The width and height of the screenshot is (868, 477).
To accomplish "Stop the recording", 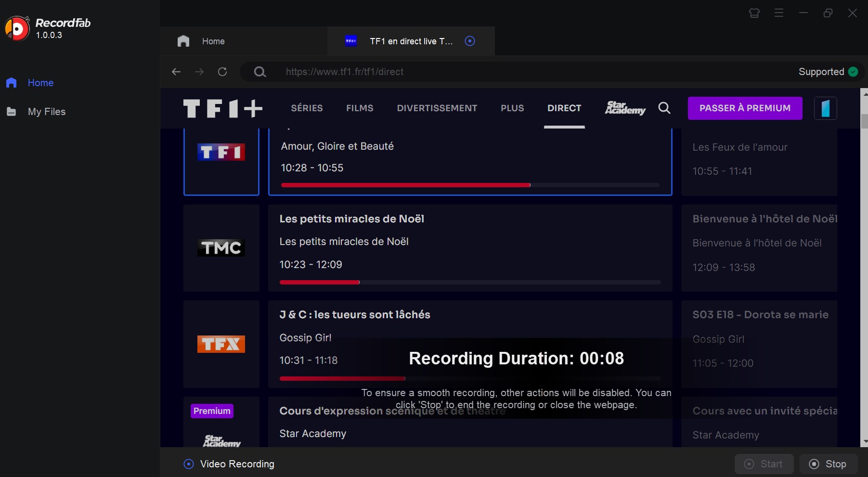I will (829, 464).
